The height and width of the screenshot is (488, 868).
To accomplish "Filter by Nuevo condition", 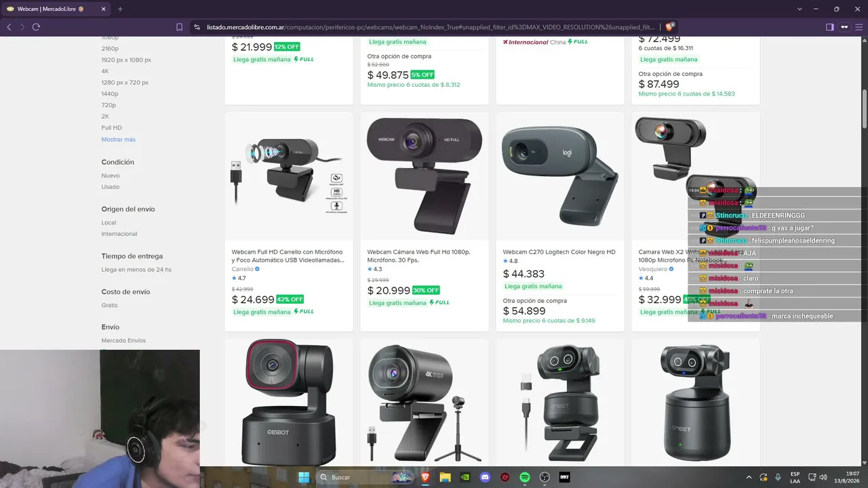I will (x=111, y=176).
